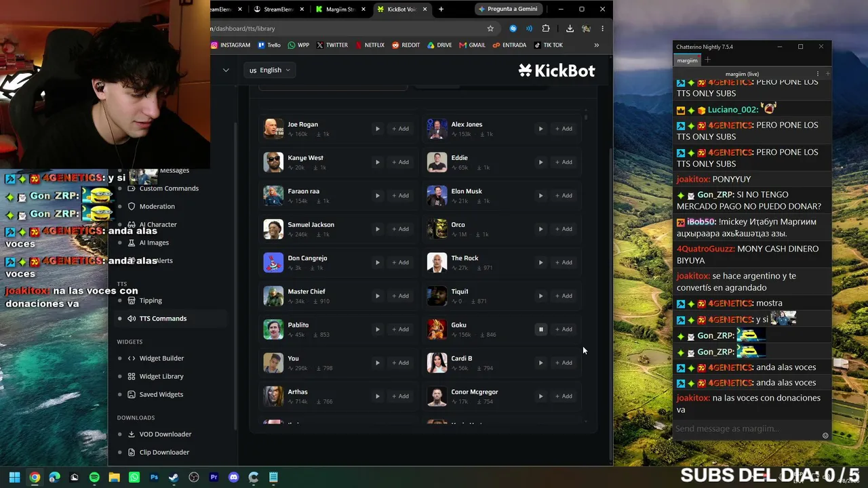Open the TIK TOK bookmark
Image resolution: width=868 pixels, height=488 pixels.
pos(549,45)
